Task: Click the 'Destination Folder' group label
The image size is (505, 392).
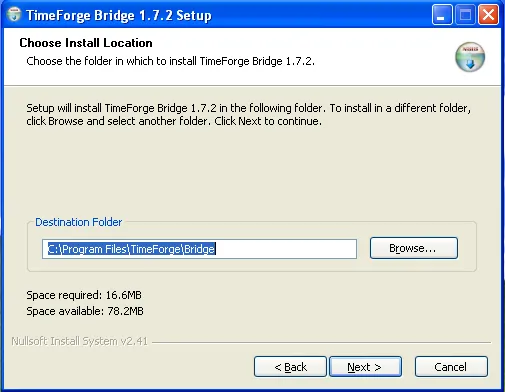Action: point(79,222)
